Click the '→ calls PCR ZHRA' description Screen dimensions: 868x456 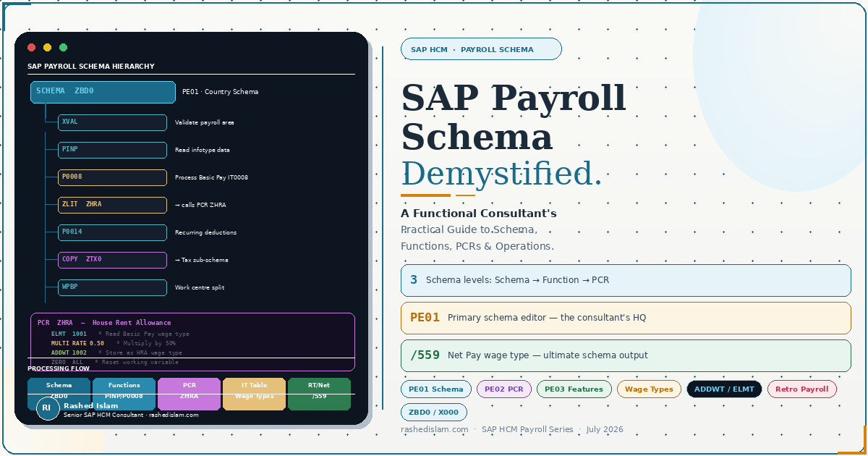point(200,205)
